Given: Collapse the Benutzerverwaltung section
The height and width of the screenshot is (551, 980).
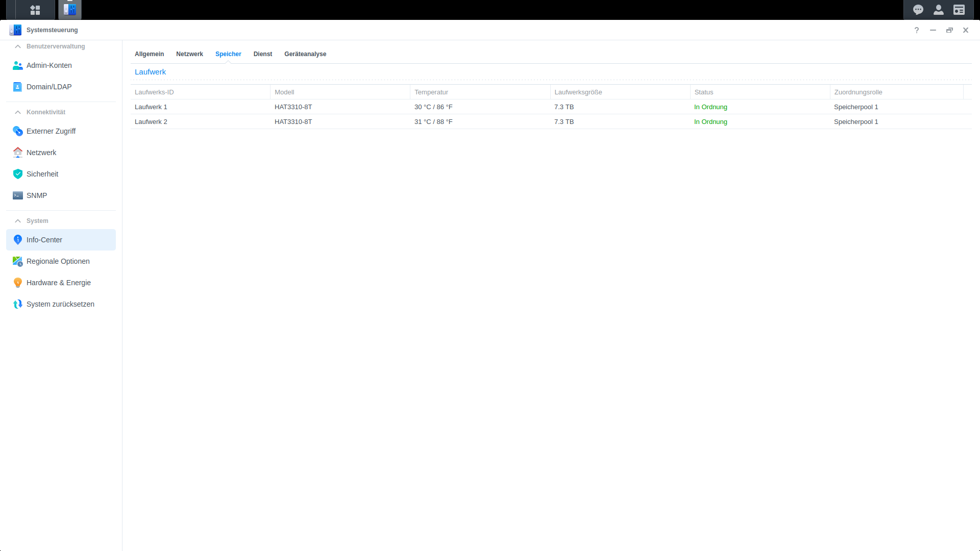Looking at the screenshot, I should 18,46.
